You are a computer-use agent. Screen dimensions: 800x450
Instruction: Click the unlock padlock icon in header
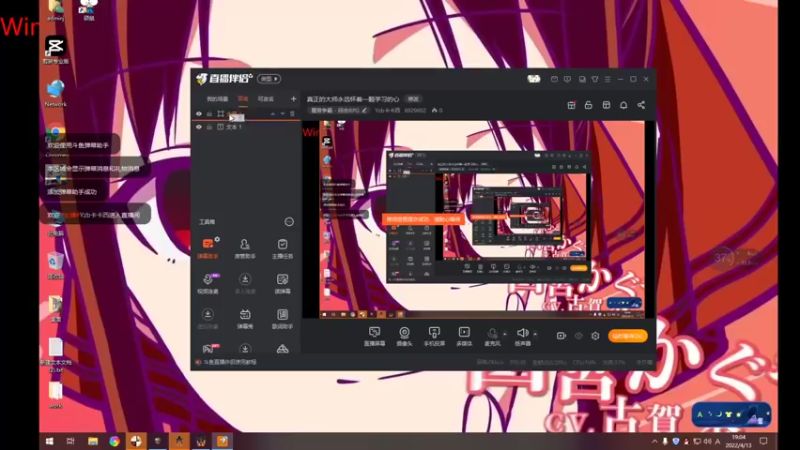tap(588, 105)
